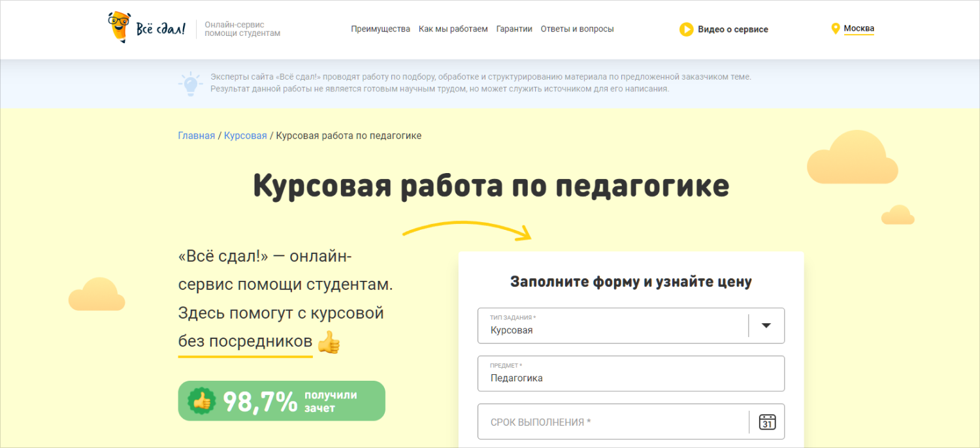Open the Гарантии menu item

514,29
